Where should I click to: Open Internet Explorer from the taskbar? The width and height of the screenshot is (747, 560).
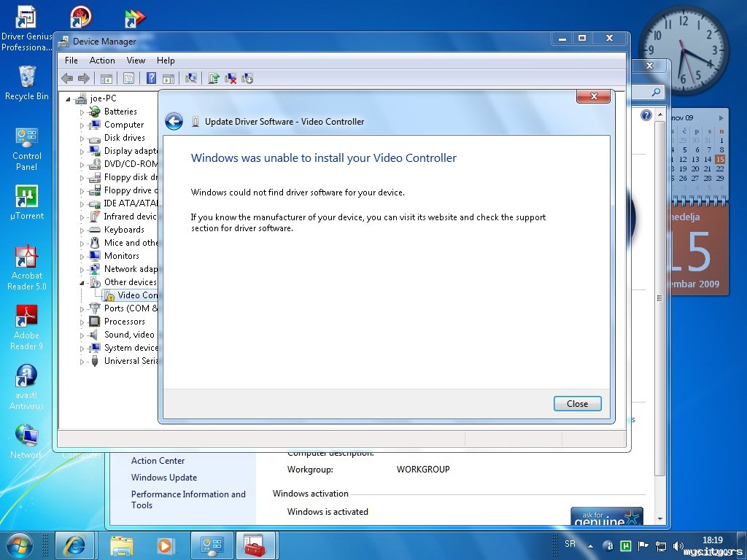[75, 545]
